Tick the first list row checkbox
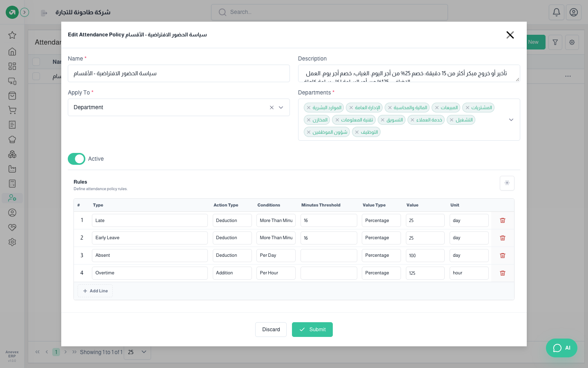Image resolution: width=588 pixels, height=368 pixels. (x=36, y=76)
